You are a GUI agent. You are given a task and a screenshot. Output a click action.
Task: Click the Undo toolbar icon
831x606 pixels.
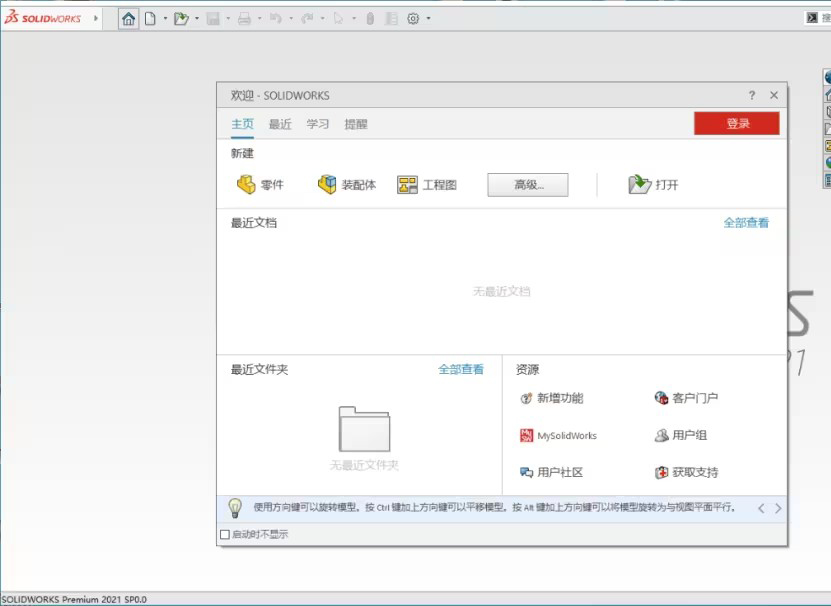(x=276, y=19)
